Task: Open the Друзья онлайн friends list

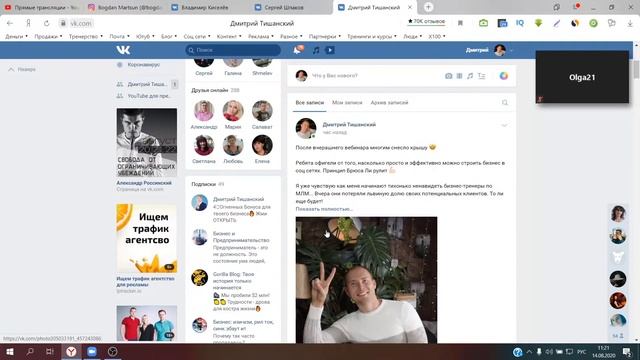Action: [x=215, y=90]
